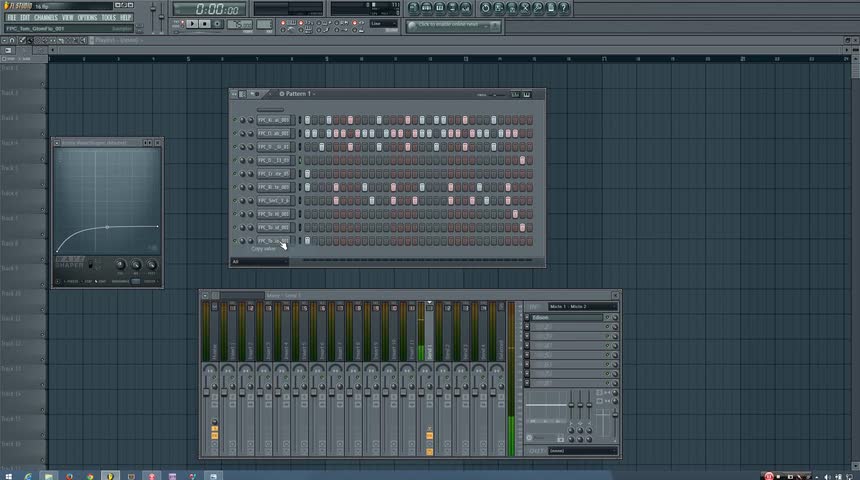Select the Edison effect slot in mixer
860x480 pixels.
pyautogui.click(x=567, y=318)
